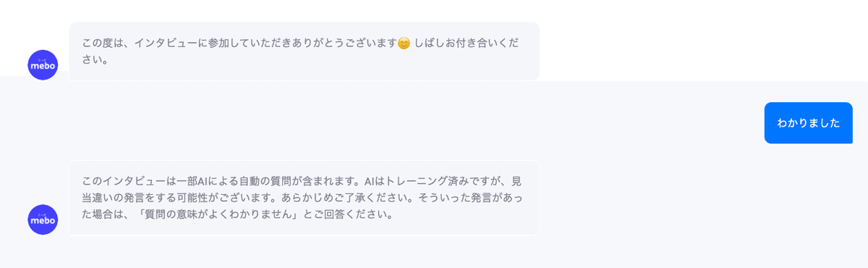
Task: Select the blue わかりました reply bubble
Action: coord(809,123)
